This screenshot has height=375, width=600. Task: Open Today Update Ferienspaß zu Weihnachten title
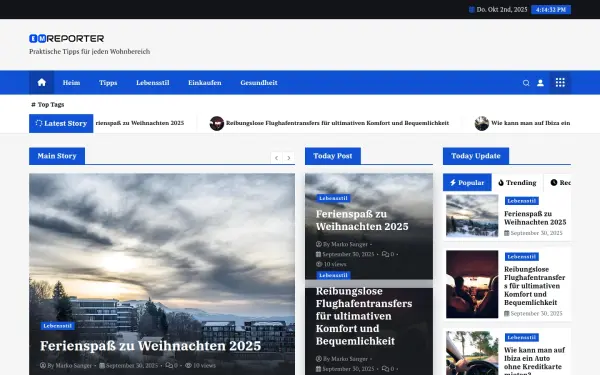(535, 218)
